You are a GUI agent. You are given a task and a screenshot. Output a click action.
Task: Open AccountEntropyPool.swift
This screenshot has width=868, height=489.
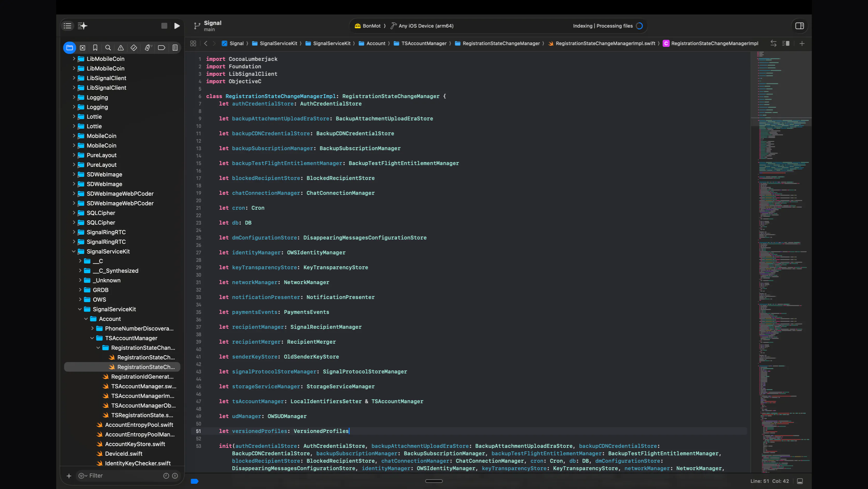135,425
